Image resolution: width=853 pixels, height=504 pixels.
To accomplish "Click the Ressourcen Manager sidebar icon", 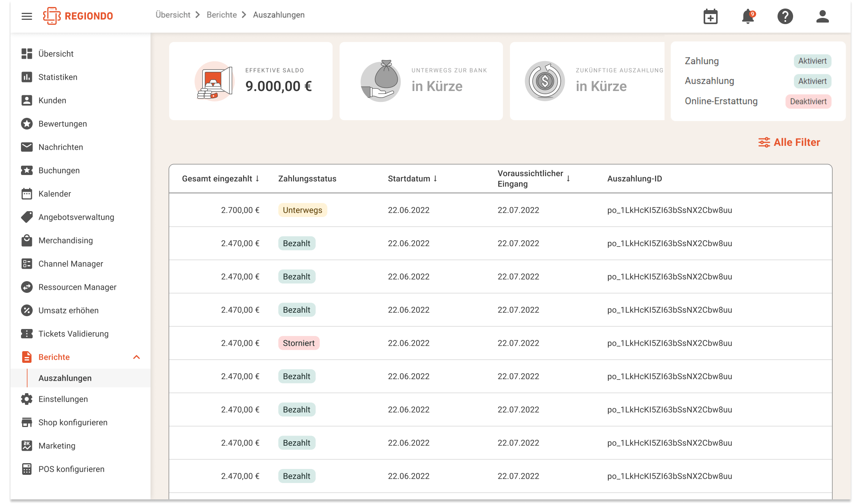I will pos(27,287).
